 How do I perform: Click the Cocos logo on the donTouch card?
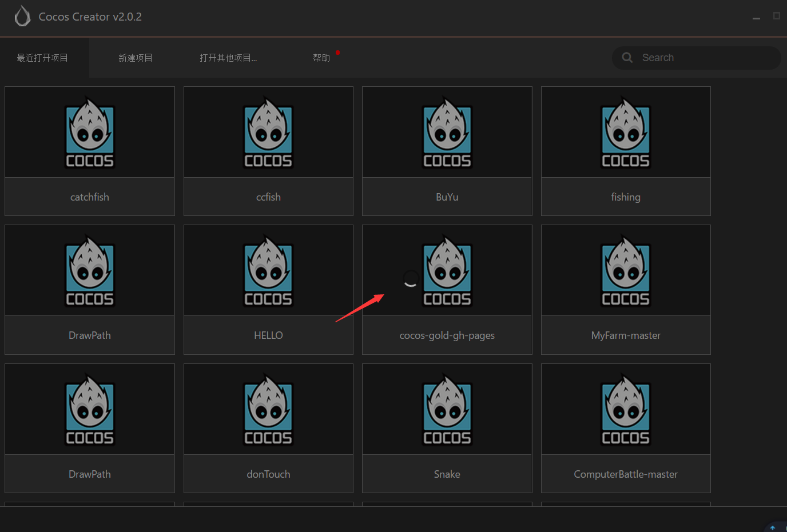268,410
